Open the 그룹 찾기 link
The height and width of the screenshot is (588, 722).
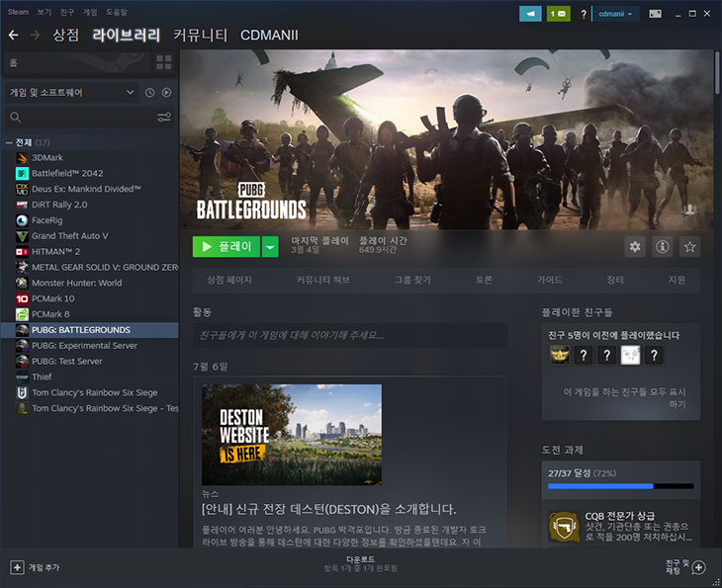pyautogui.click(x=412, y=280)
